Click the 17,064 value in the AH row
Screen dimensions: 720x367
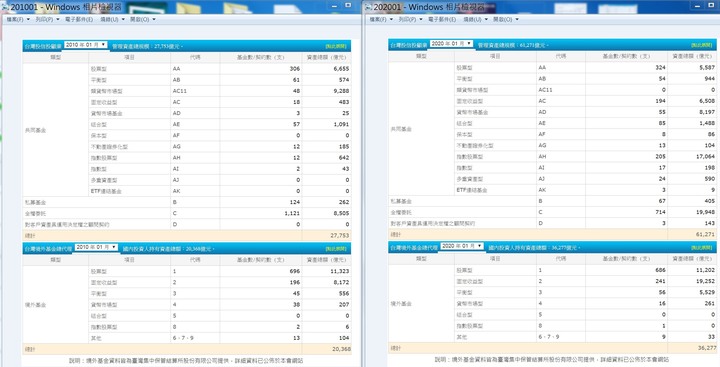(x=705, y=157)
